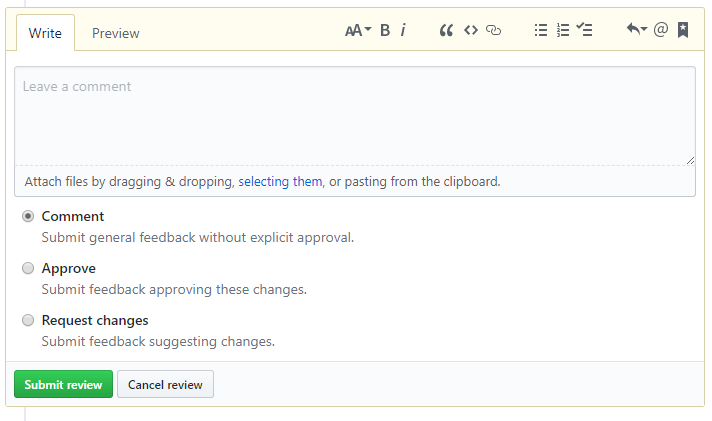The height and width of the screenshot is (421, 712).
Task: Open the AA header text size dropdown
Action: click(x=358, y=30)
